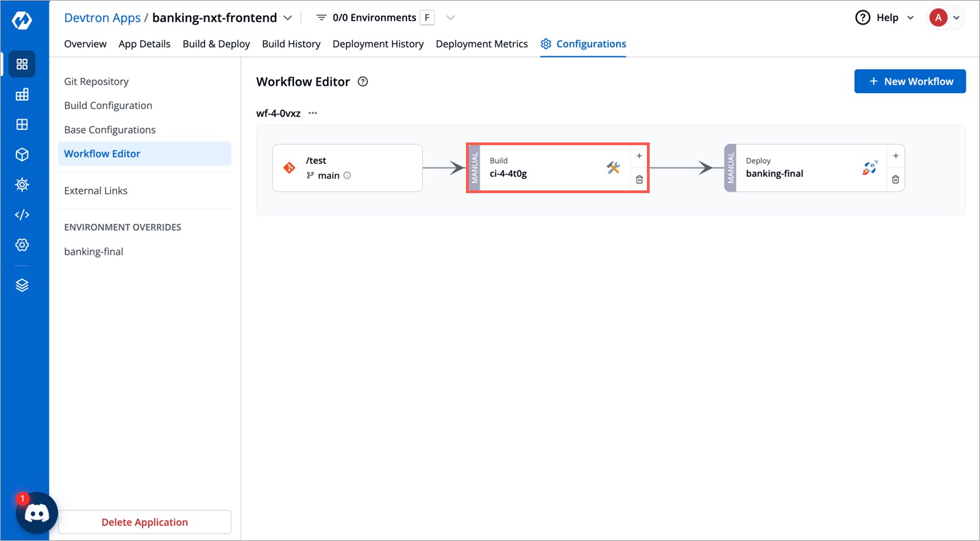Viewport: 980px width, 541px height.
Task: Open the Environments filter dropdown
Action: [450, 17]
